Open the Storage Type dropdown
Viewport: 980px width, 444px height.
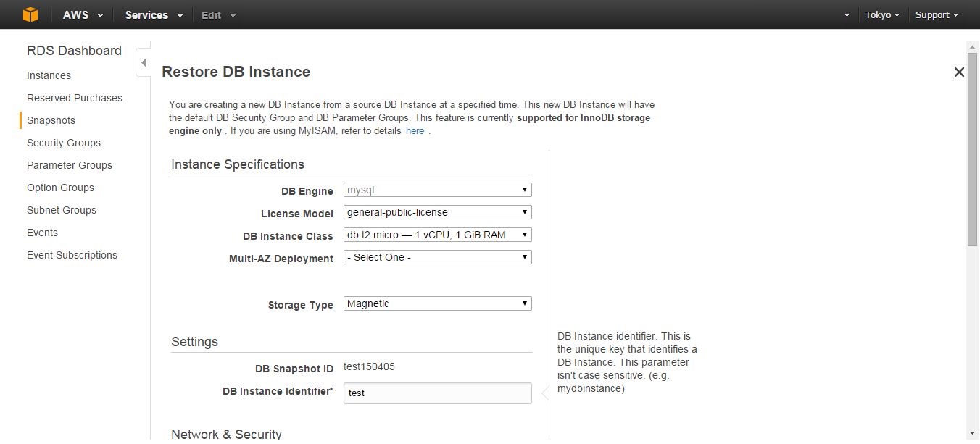(438, 303)
